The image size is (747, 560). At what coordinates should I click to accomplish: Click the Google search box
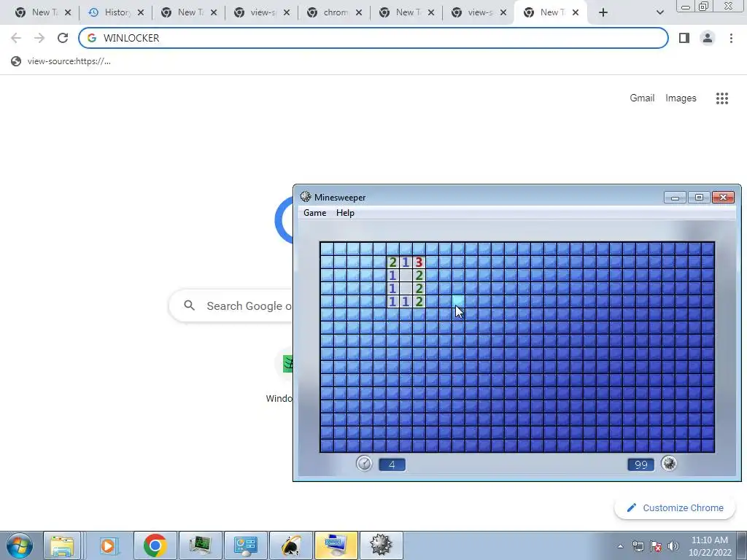231,306
